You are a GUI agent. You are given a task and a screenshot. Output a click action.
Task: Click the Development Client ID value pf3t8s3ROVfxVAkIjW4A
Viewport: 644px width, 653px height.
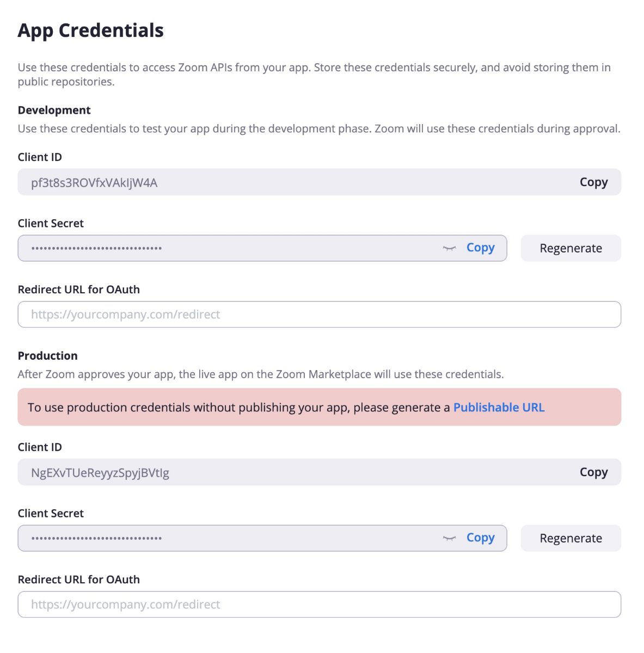pos(94,183)
